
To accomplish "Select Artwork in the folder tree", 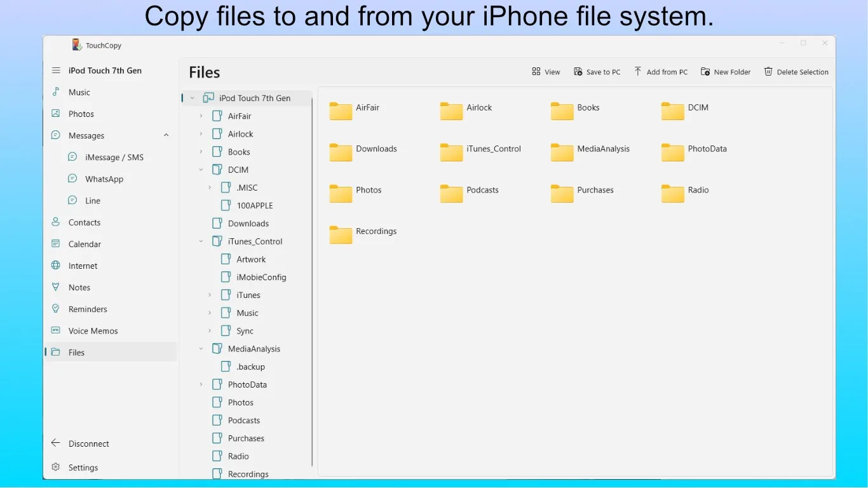I will click(251, 259).
